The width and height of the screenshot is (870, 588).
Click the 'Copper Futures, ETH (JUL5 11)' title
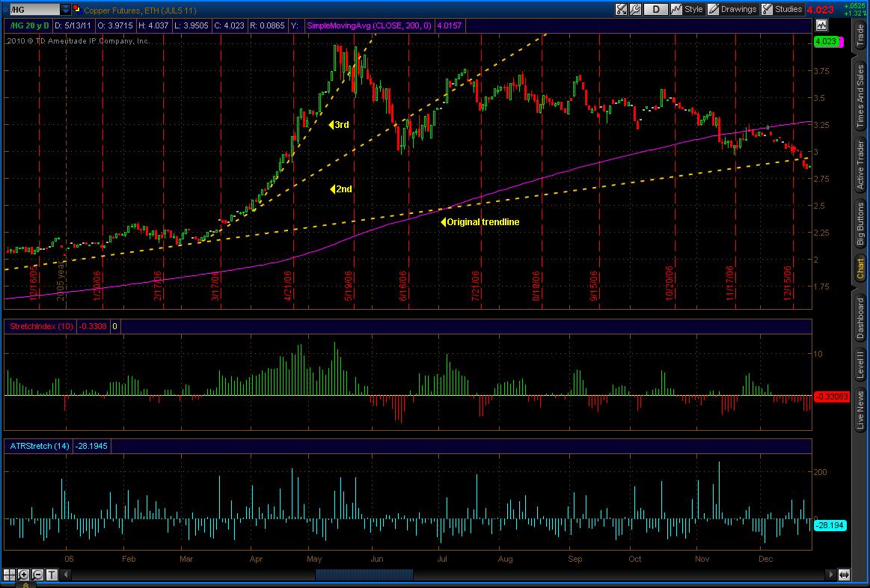(x=140, y=10)
